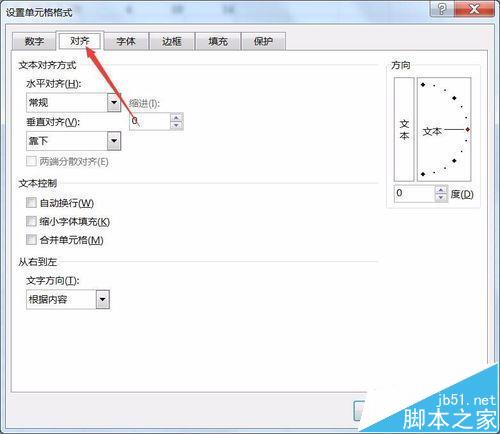This screenshot has width=500, height=434.
Task: Select top diamond marker on orientation dial
Action: [423, 85]
